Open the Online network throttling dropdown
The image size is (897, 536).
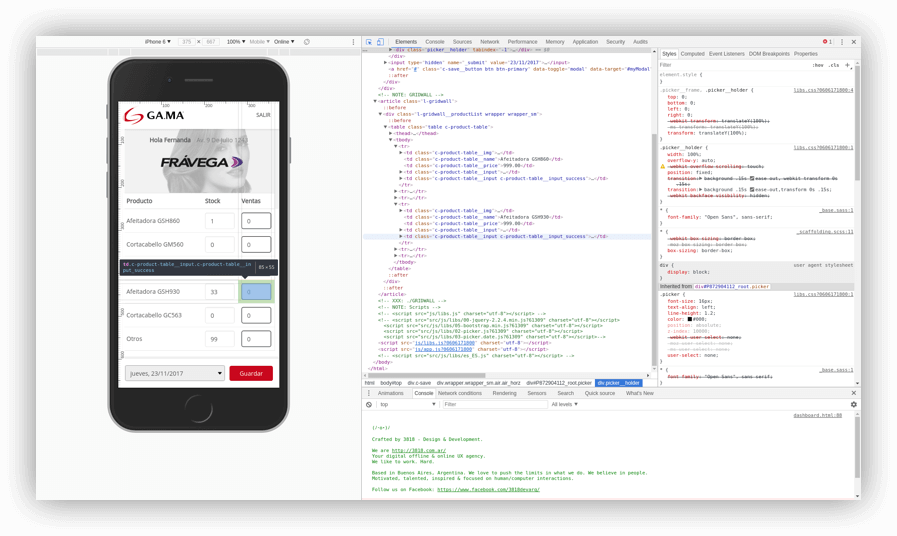click(x=285, y=42)
